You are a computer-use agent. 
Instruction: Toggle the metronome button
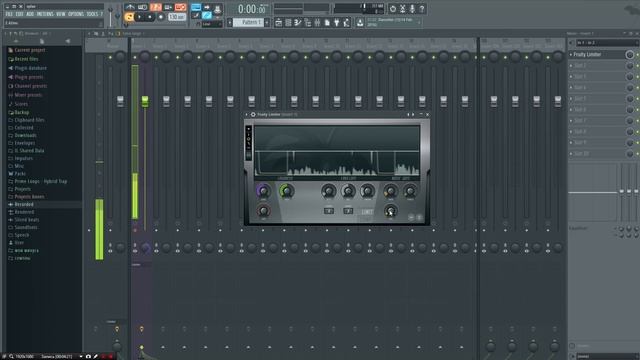click(130, 7)
